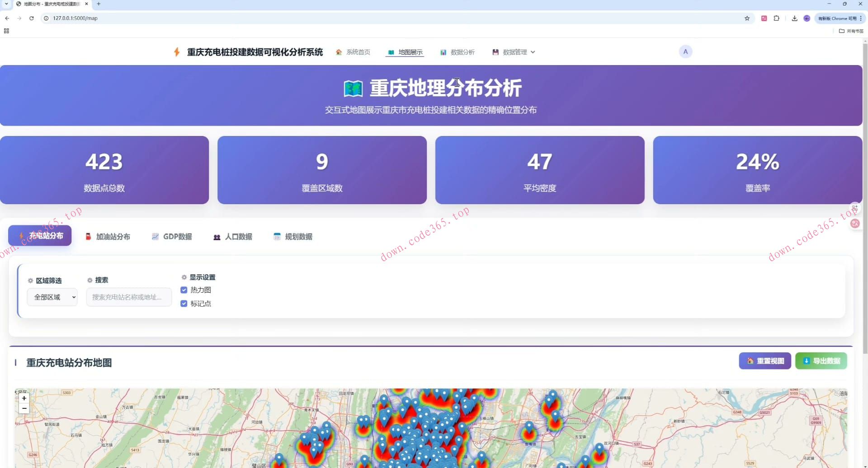Toggle the bookmark star in address bar
The image size is (868, 468).
pyautogui.click(x=747, y=18)
